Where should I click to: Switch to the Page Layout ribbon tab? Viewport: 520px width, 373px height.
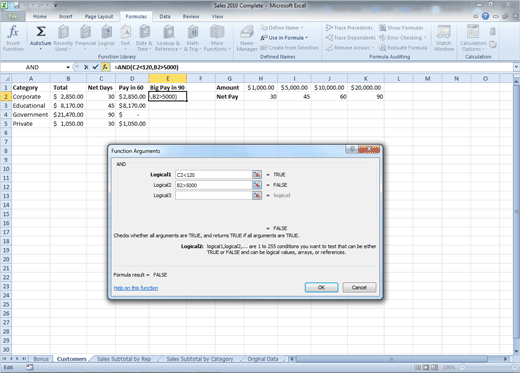(x=99, y=16)
